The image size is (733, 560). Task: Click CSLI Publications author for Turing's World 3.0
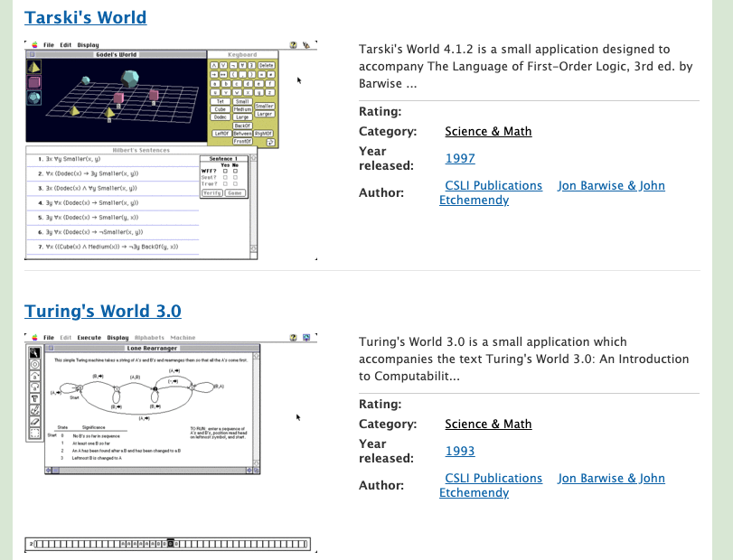[493, 478]
